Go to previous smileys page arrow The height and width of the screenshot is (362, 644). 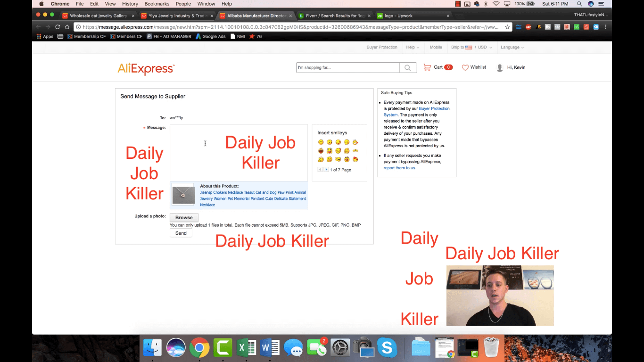(320, 170)
